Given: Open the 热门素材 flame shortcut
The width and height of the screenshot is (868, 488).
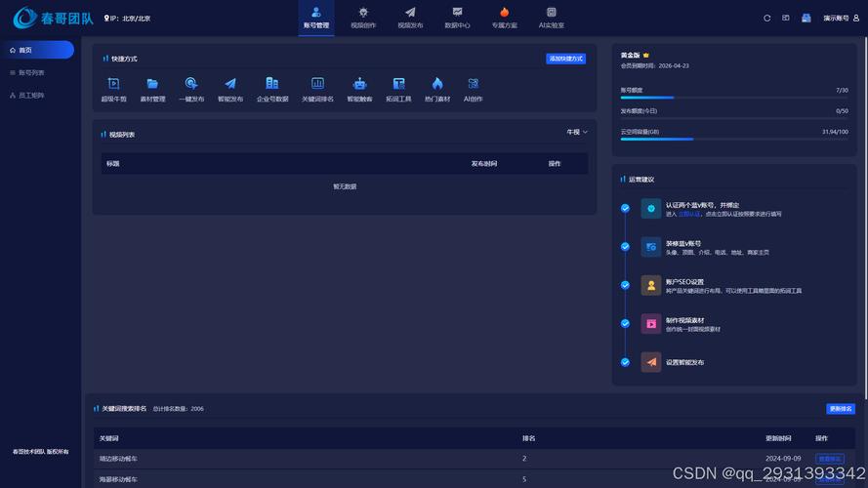Looking at the screenshot, I should pos(437,85).
